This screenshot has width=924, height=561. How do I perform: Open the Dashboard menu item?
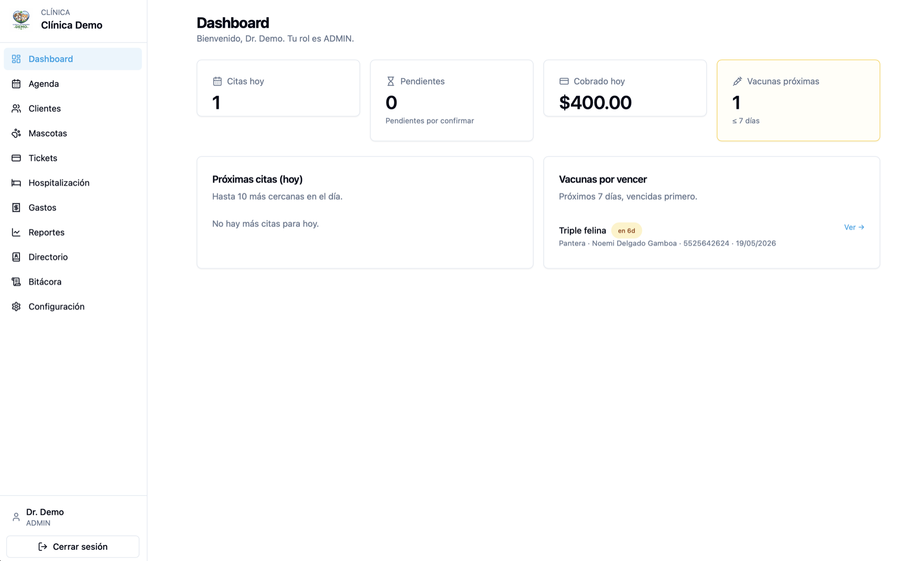(x=73, y=59)
